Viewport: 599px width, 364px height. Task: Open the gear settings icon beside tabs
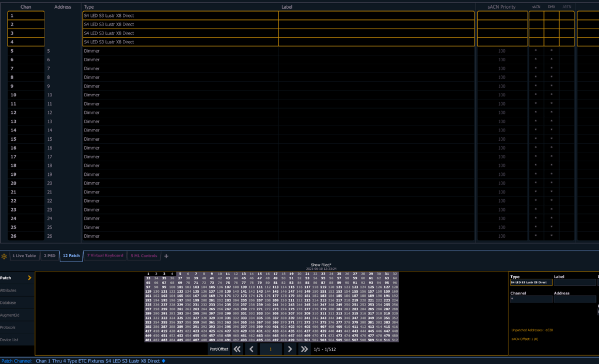click(4, 256)
